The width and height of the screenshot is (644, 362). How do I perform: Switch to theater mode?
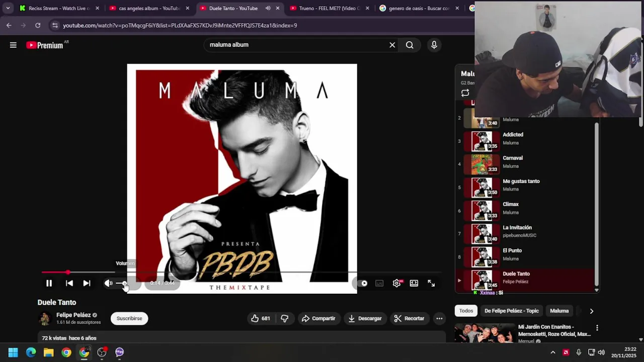(x=414, y=284)
